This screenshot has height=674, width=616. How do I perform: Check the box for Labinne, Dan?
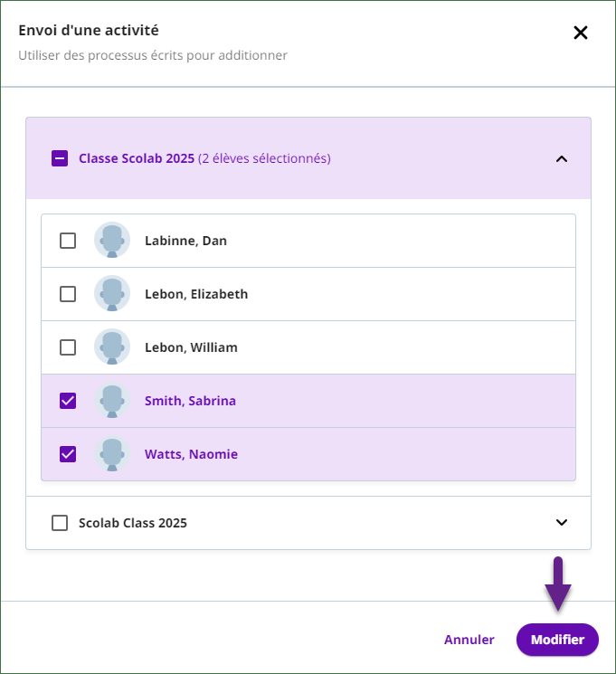tap(68, 241)
